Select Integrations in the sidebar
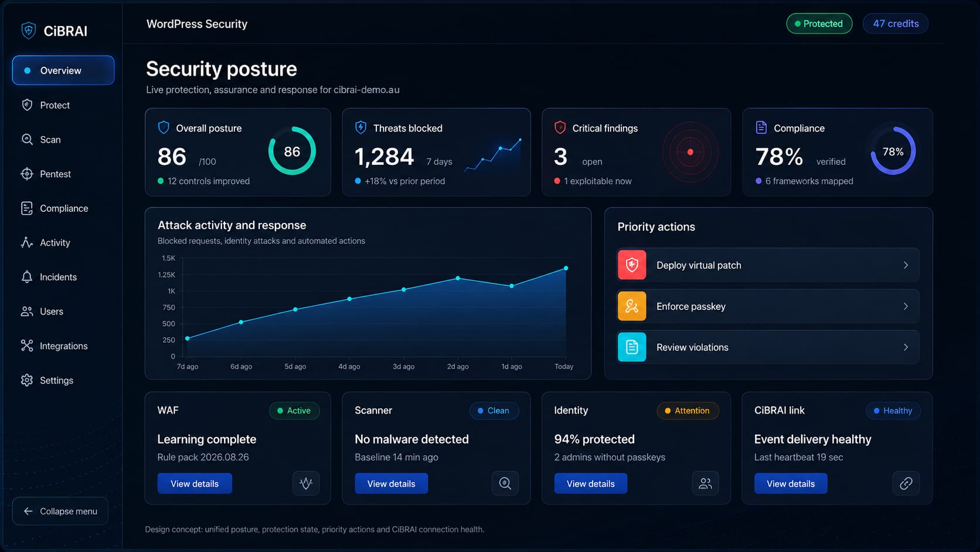Screen dimensions: 980x552 pos(63,346)
